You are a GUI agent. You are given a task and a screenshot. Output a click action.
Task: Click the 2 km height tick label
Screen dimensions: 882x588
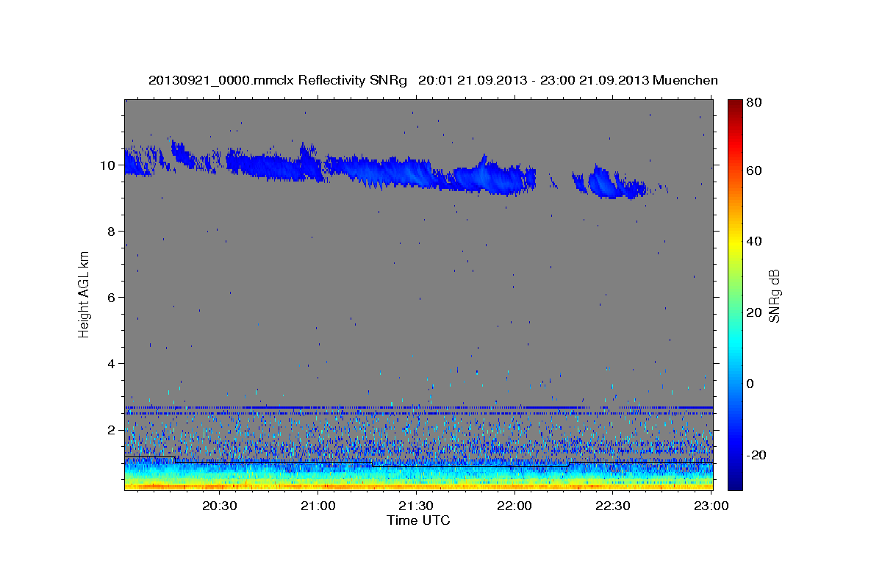(x=112, y=430)
